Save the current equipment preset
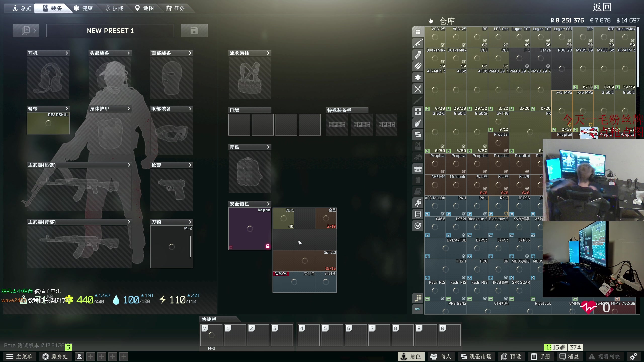Viewport: 644px width, 362px height. 194,31
